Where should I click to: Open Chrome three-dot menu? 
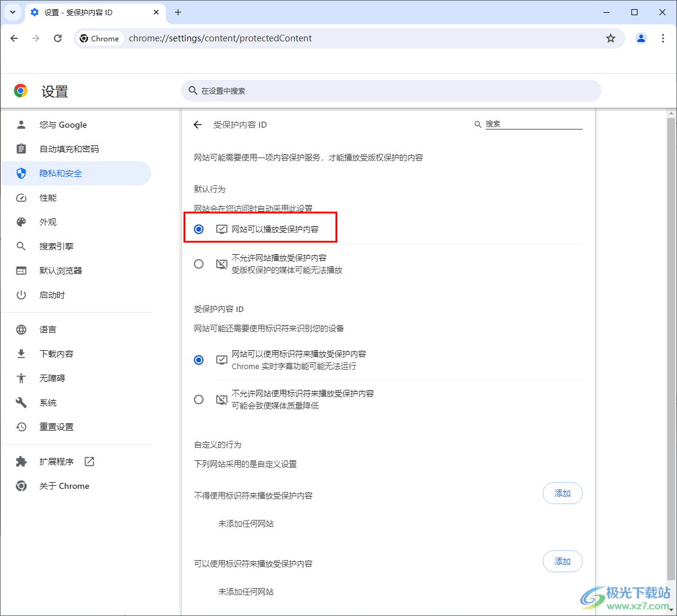coord(663,38)
